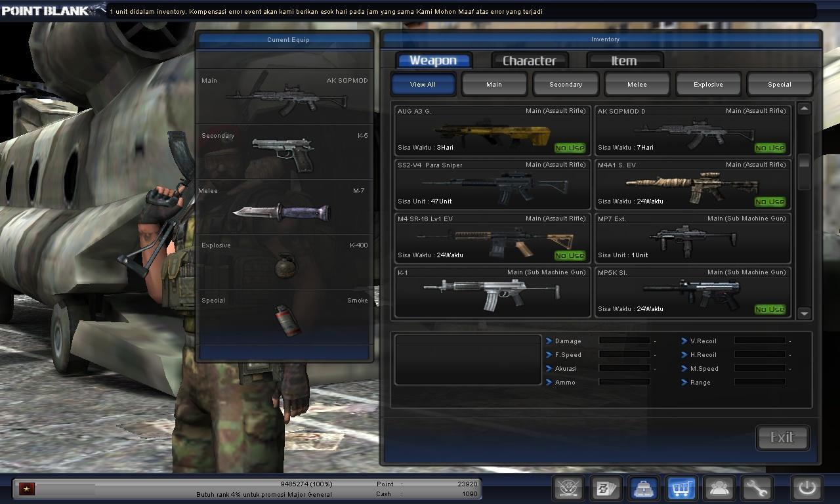Click H.Recoil stat label
This screenshot has width=840, height=504.
(703, 355)
